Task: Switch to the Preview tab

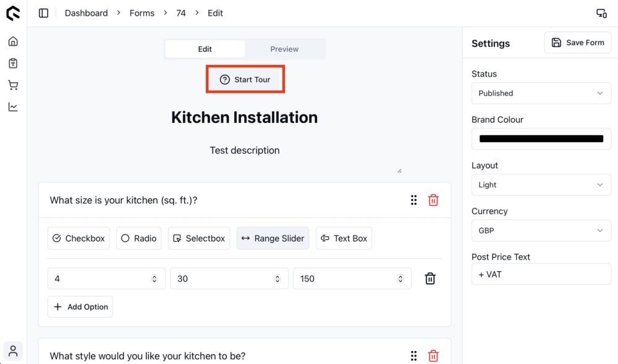Action: [x=284, y=49]
